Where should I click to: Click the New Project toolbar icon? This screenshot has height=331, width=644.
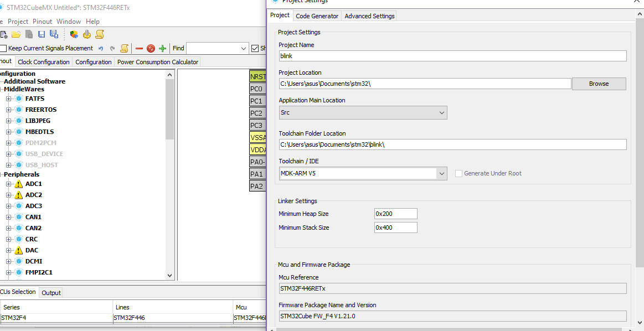[x=4, y=34]
